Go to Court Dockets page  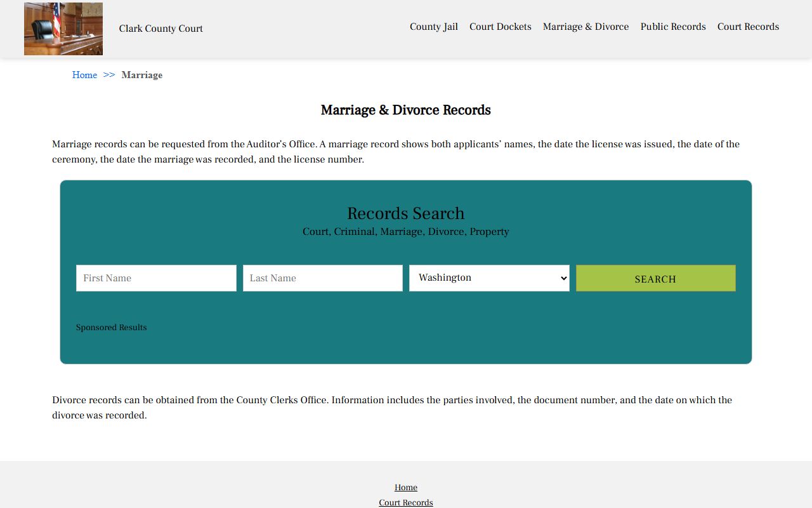(501, 27)
